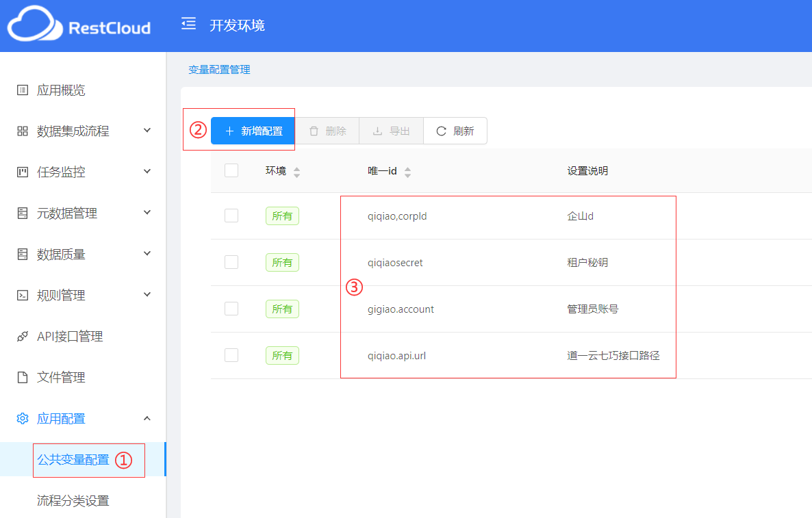Sort table by 环境 column arrows
Viewport: 812px width, 518px height.
(x=296, y=172)
